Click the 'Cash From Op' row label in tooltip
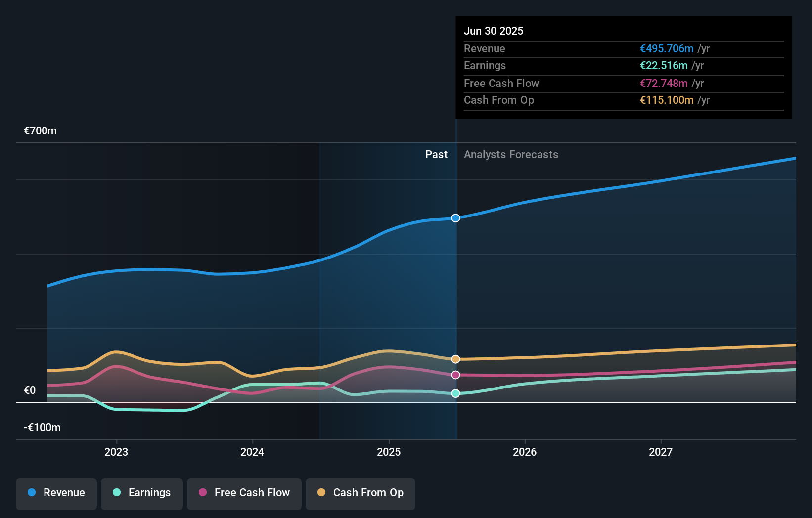812x518 pixels. tap(499, 100)
